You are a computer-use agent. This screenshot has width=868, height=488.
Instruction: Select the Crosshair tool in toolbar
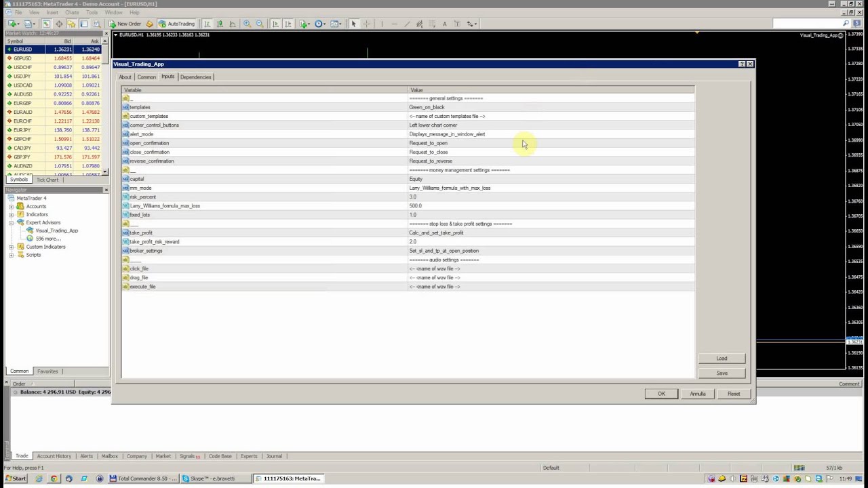[366, 24]
